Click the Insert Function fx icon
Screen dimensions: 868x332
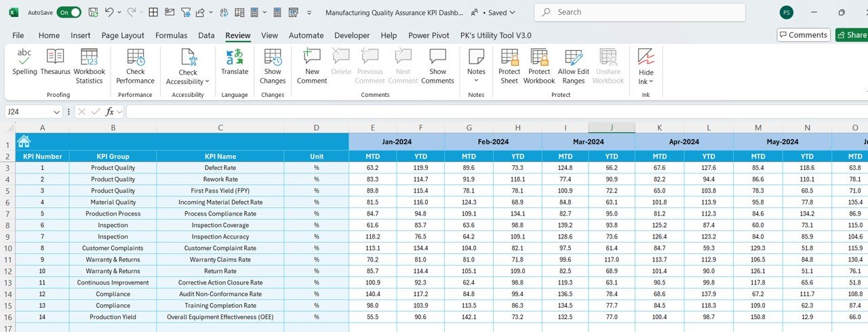tap(110, 112)
